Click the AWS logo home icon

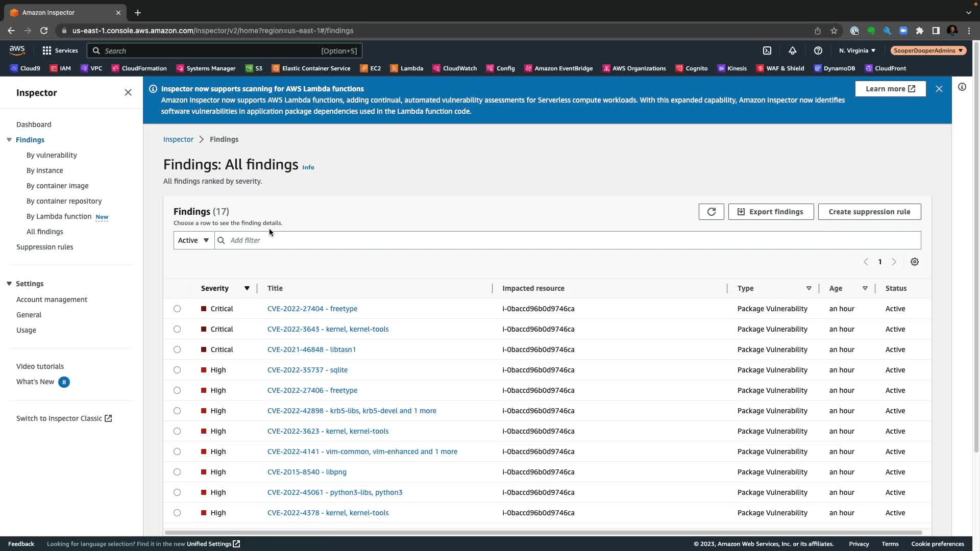[17, 50]
